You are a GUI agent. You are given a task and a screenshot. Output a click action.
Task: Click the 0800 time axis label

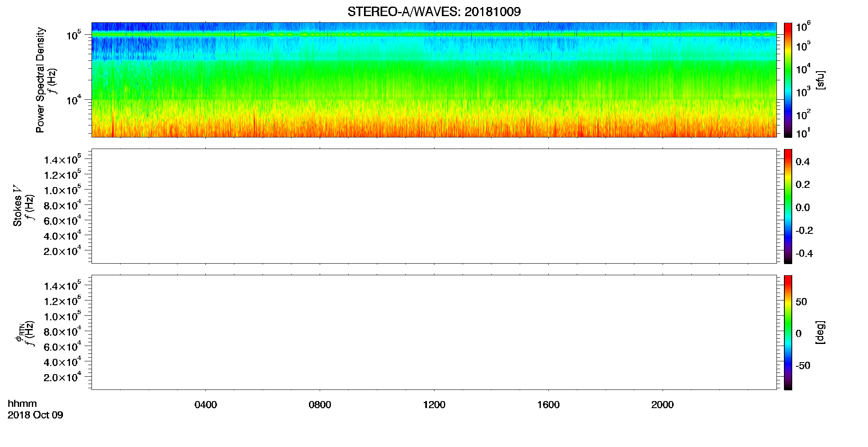[320, 405]
